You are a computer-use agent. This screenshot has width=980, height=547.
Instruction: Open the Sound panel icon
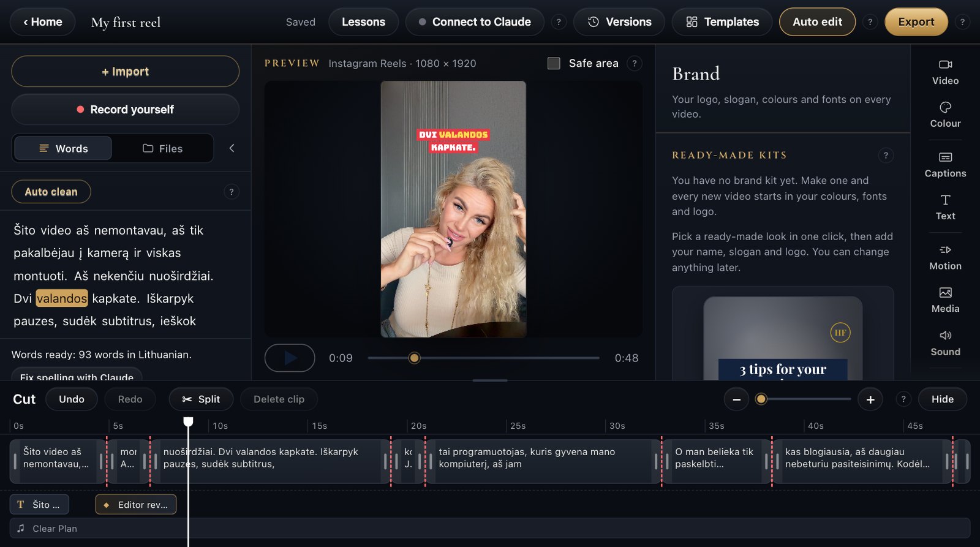pos(945,344)
